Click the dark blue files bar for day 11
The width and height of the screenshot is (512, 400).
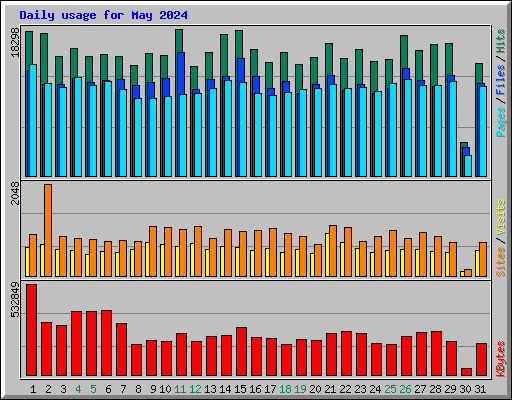point(181,73)
